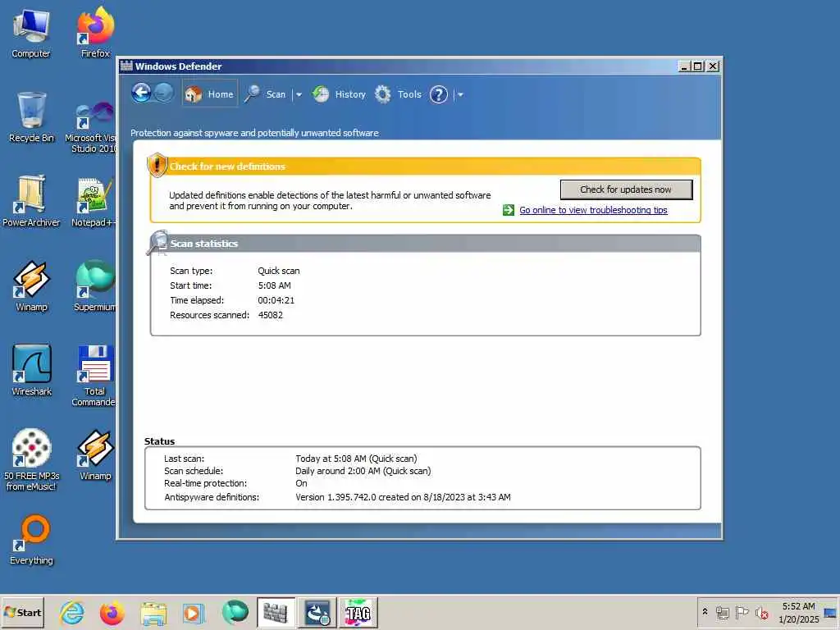The height and width of the screenshot is (630, 840).
Task: Click the Help question mark icon
Action: point(438,95)
